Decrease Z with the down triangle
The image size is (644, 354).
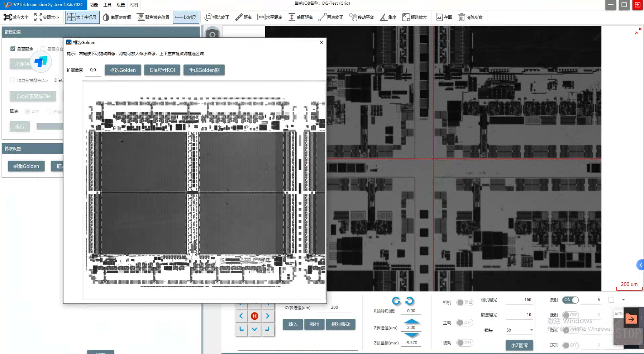(411, 335)
